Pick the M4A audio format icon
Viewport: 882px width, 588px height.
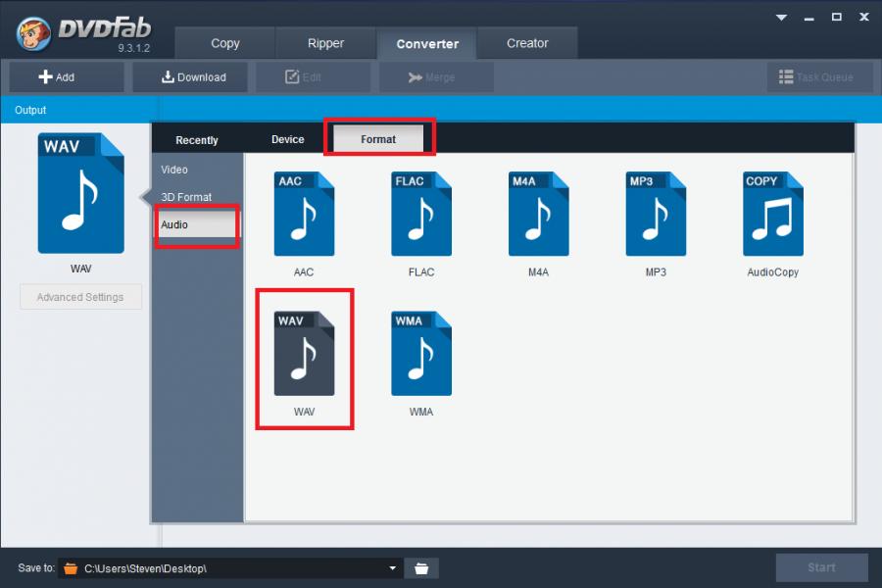pos(538,214)
